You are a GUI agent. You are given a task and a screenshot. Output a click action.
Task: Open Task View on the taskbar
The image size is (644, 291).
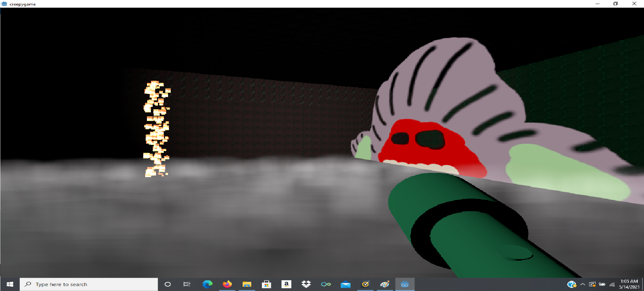(187, 284)
